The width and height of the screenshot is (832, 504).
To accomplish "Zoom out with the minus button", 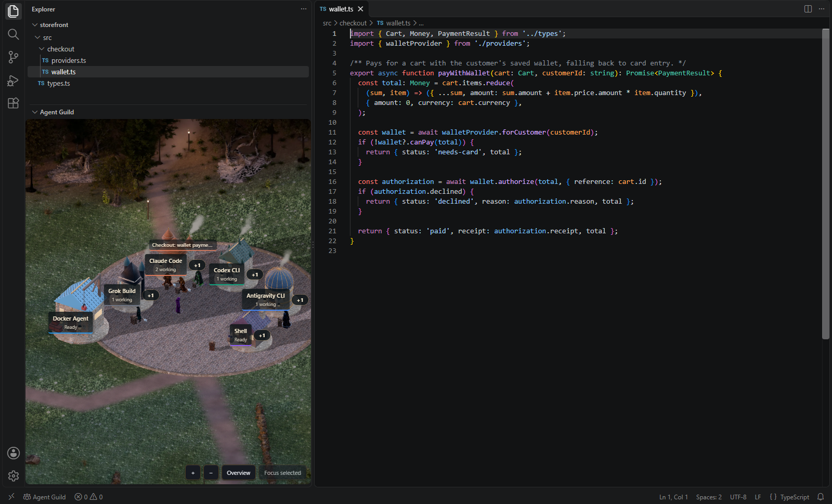I will tap(211, 473).
